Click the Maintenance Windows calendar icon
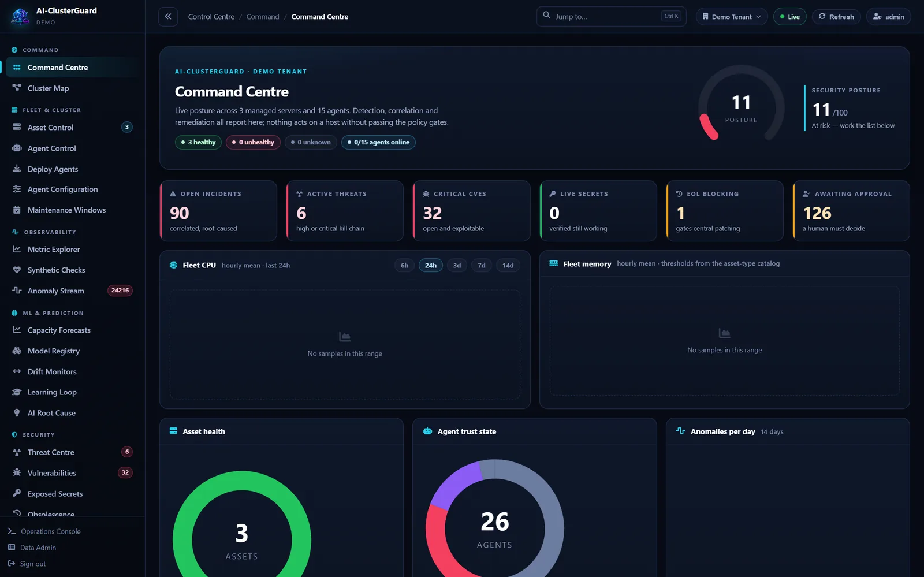This screenshot has height=577, width=924. point(17,210)
